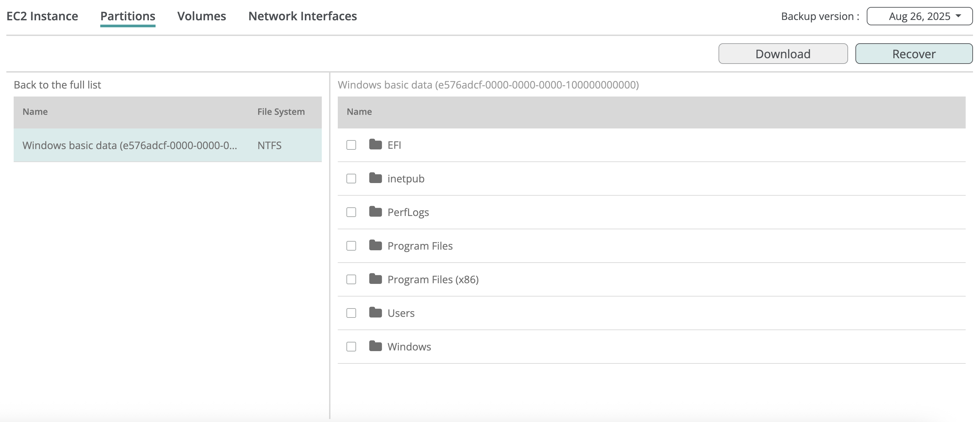This screenshot has height=422, width=980.
Task: Click the dropdown arrow beside Aug 26, 2025
Action: click(x=958, y=16)
